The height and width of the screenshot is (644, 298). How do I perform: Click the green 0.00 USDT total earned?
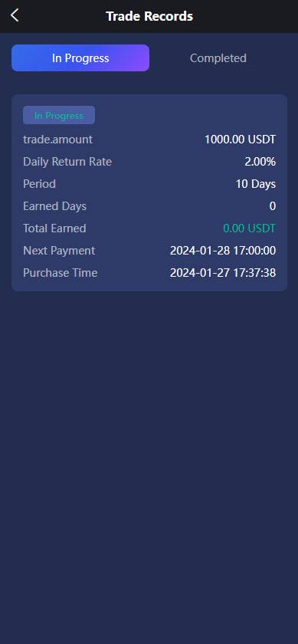click(x=250, y=228)
